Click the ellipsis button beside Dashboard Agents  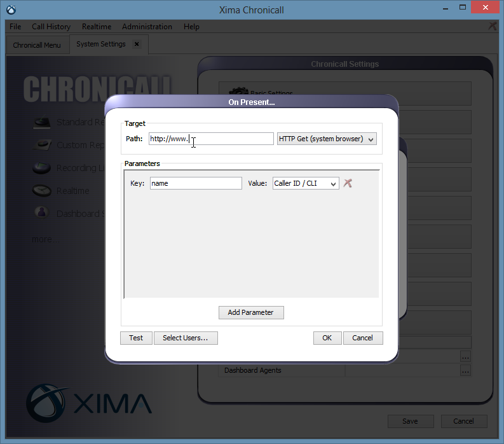point(465,371)
